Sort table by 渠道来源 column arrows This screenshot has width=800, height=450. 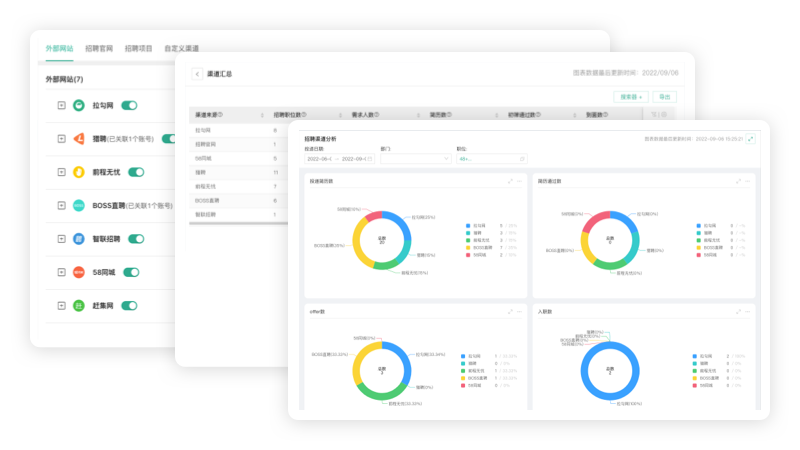point(262,115)
